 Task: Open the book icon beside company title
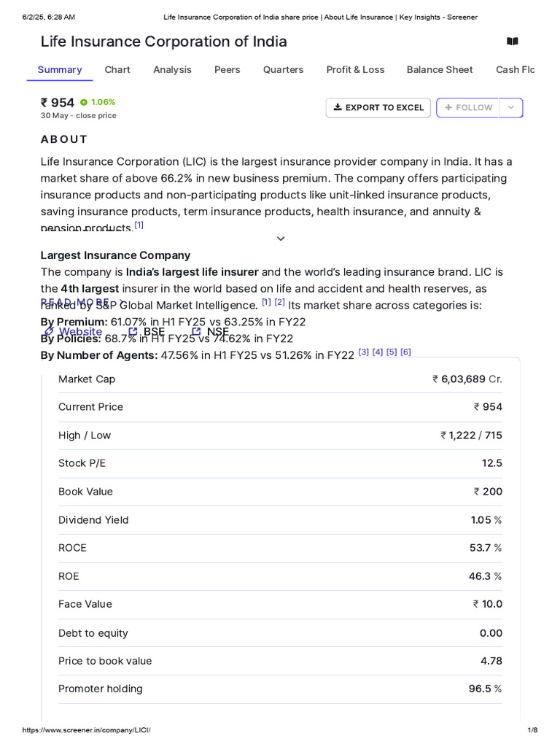(x=513, y=42)
